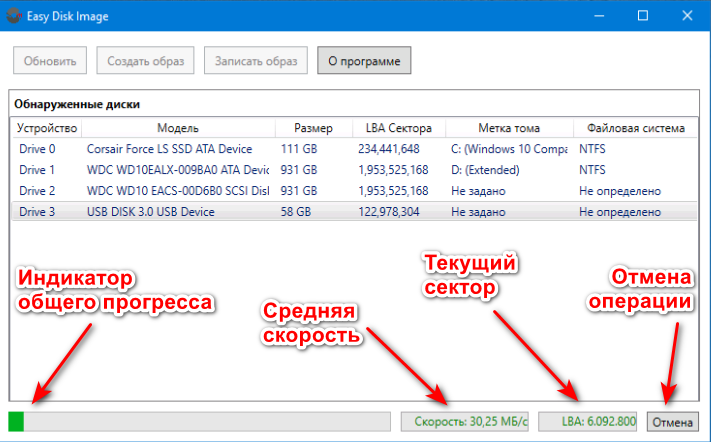Click Drive 3 Не задано volume label cell
711x442 pixels.
(x=478, y=212)
